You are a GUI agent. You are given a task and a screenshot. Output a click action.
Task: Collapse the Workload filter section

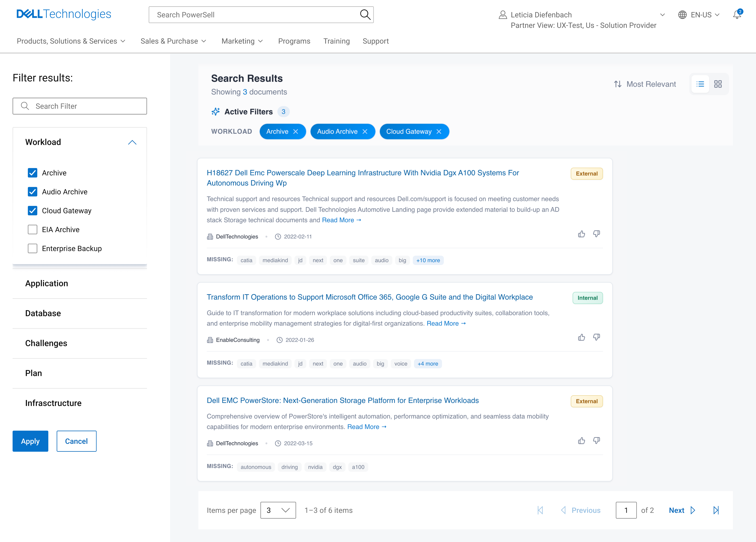click(132, 142)
